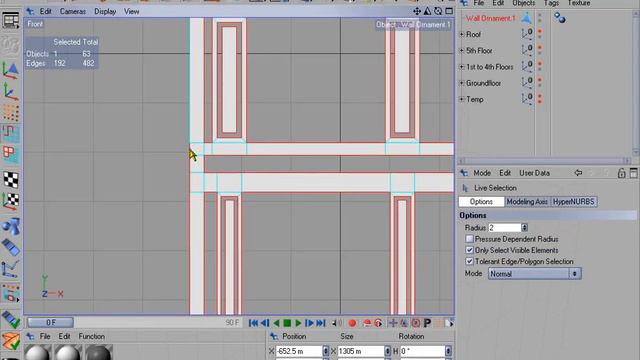Click the viewport rotate camera icon
This screenshot has width=640, height=360.
coord(438,11)
